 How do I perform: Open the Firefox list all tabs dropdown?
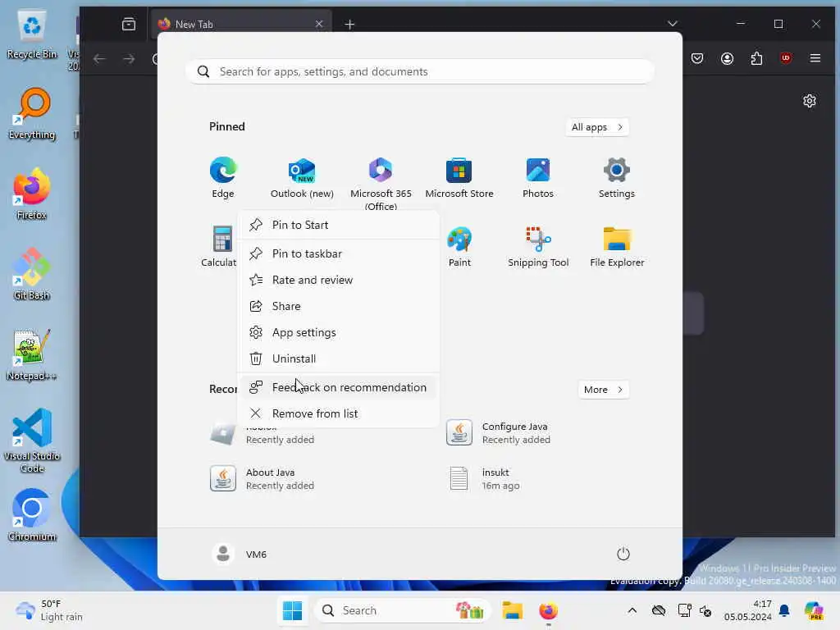pyautogui.click(x=673, y=24)
